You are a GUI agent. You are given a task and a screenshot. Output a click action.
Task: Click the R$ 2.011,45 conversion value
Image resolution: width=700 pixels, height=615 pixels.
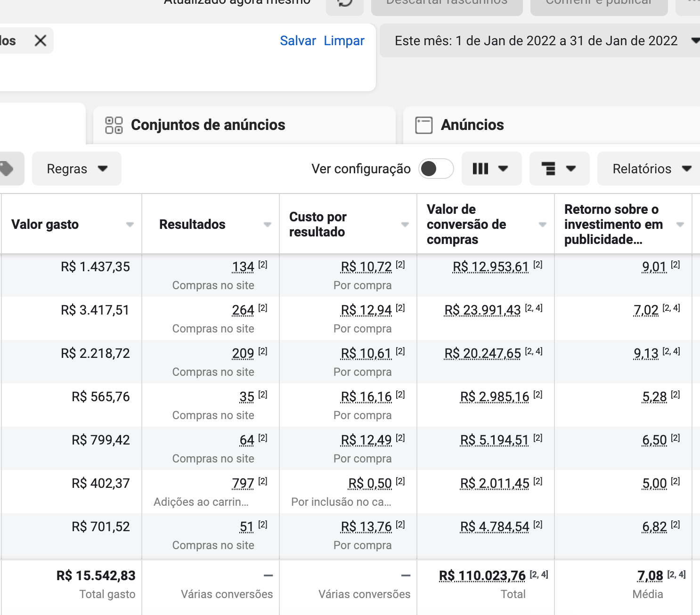click(x=495, y=484)
